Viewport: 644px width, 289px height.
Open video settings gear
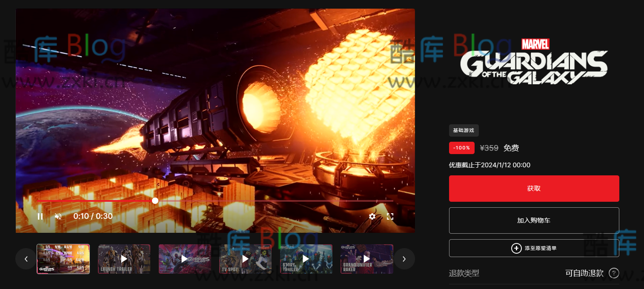point(372,216)
